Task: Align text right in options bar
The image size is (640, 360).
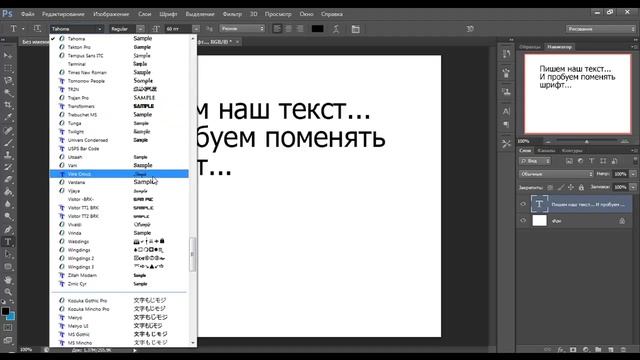Action: (300, 29)
